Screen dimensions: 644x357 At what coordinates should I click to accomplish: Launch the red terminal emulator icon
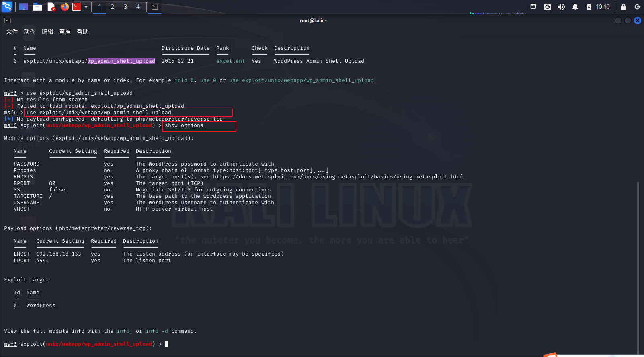[x=77, y=7]
